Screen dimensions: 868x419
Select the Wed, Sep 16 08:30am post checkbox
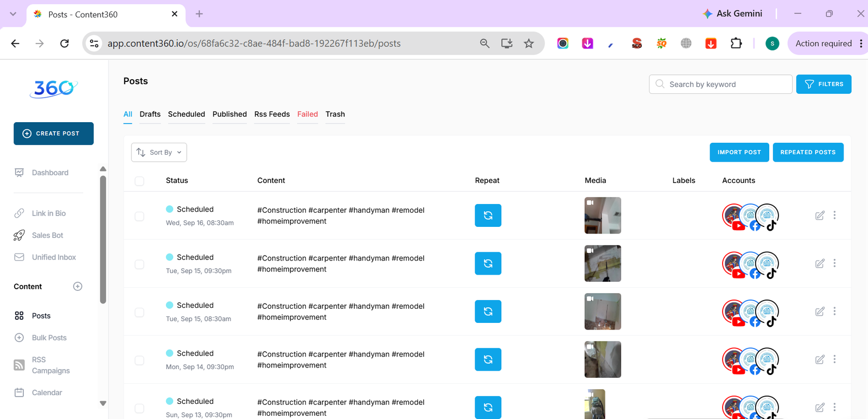point(139,217)
